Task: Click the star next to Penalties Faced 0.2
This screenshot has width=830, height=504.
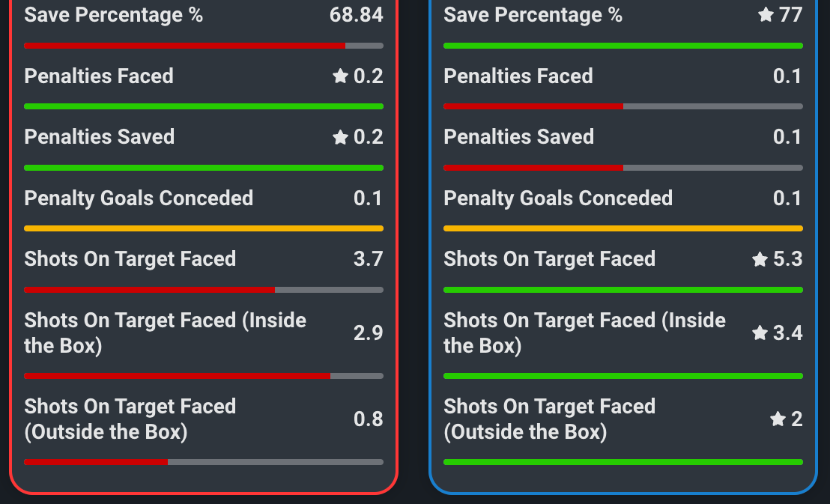Action: (341, 76)
